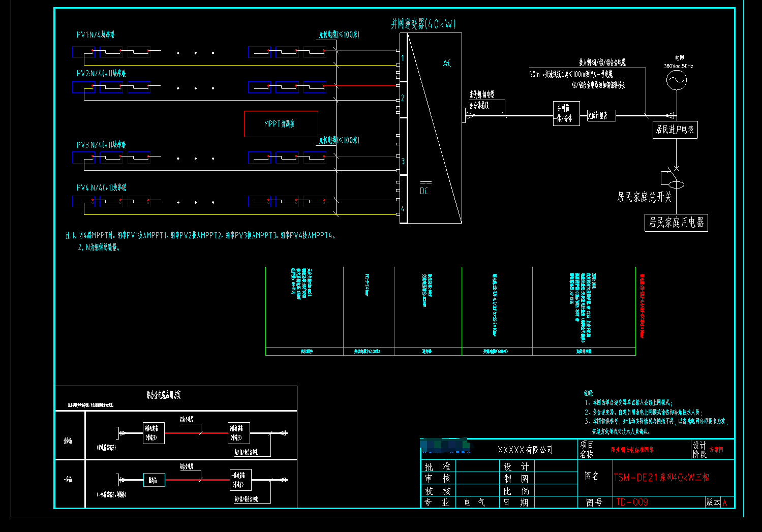Select the 接入侧 铜/铝/铝合金电缆 annotation

tap(602, 62)
